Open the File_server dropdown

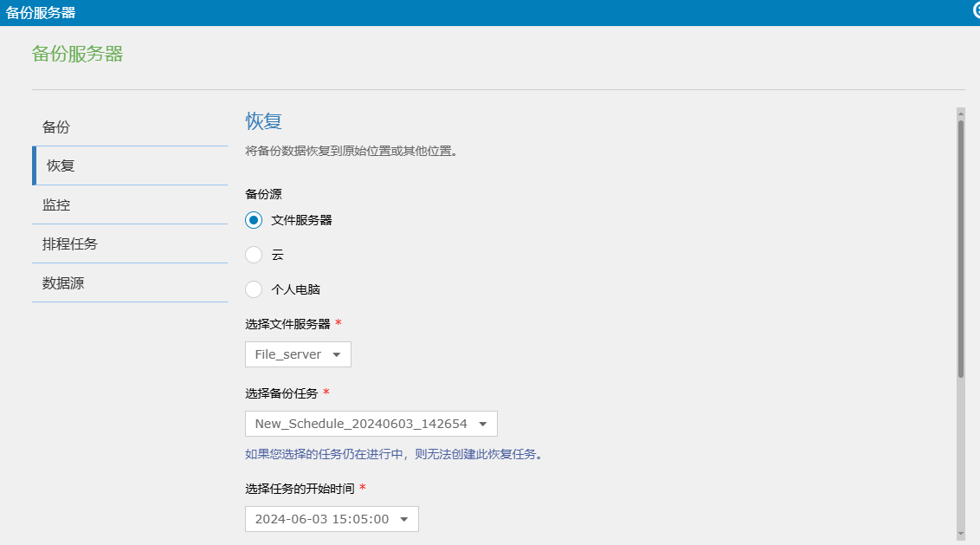click(x=298, y=354)
